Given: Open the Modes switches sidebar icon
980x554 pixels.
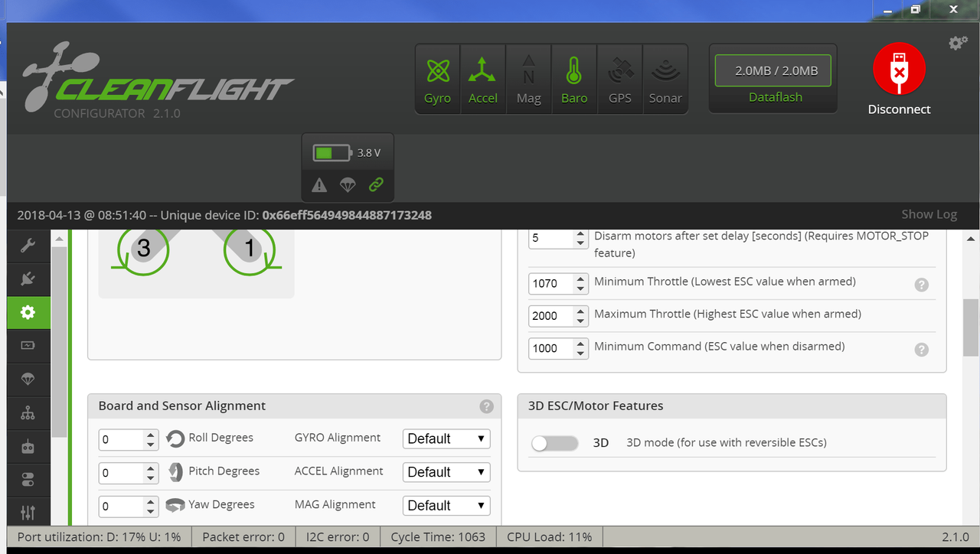Looking at the screenshot, I should click(28, 481).
